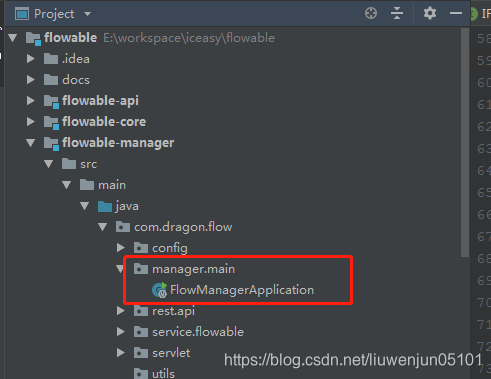
Task: Click the flowable-core module icon
Action: point(51,122)
